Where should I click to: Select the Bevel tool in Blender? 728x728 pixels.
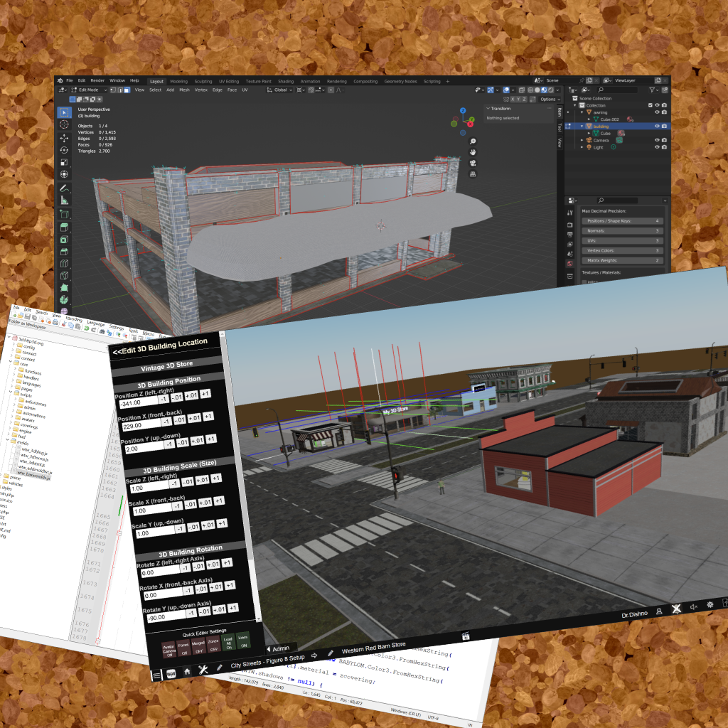[65, 252]
